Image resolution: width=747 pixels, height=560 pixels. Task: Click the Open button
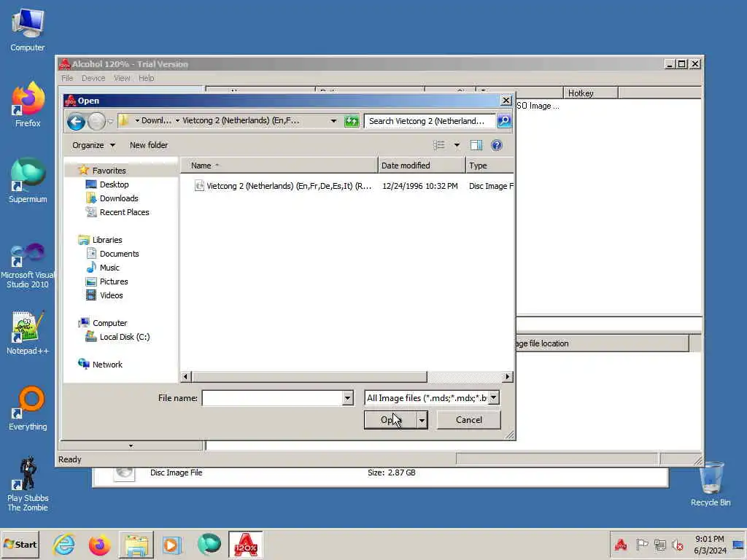click(391, 420)
